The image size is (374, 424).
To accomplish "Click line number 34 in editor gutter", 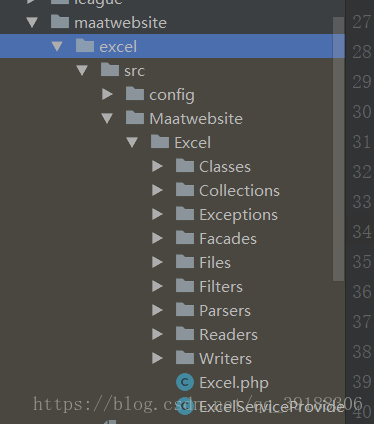I will click(362, 232).
